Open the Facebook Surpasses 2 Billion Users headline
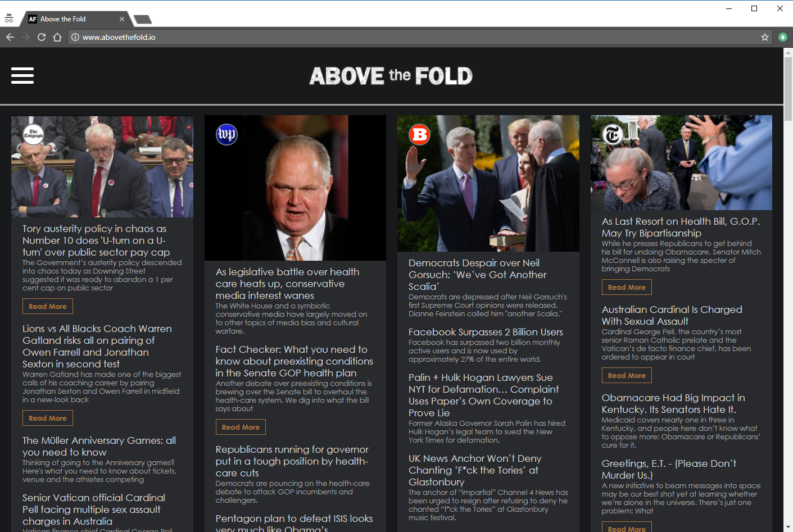The image size is (793, 532). click(x=486, y=332)
